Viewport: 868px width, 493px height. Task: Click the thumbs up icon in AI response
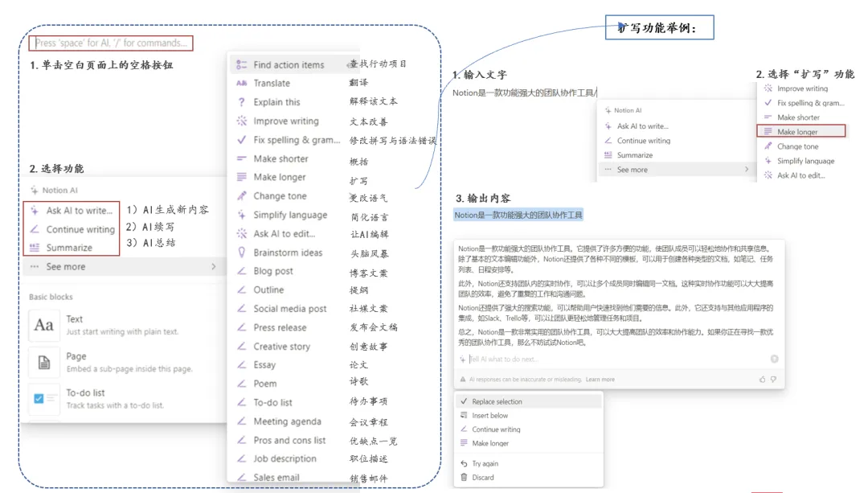click(x=762, y=380)
